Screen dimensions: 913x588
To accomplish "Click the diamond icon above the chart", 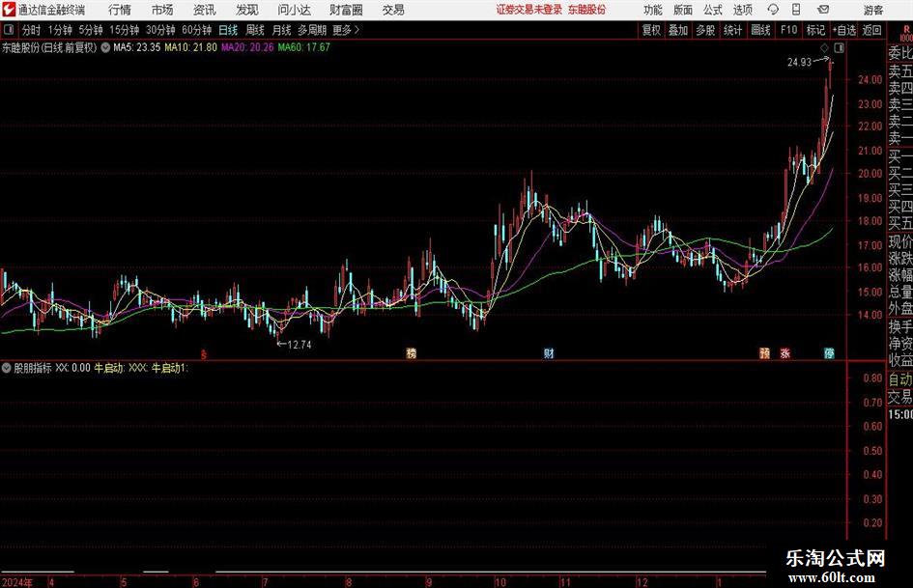I will tap(824, 47).
